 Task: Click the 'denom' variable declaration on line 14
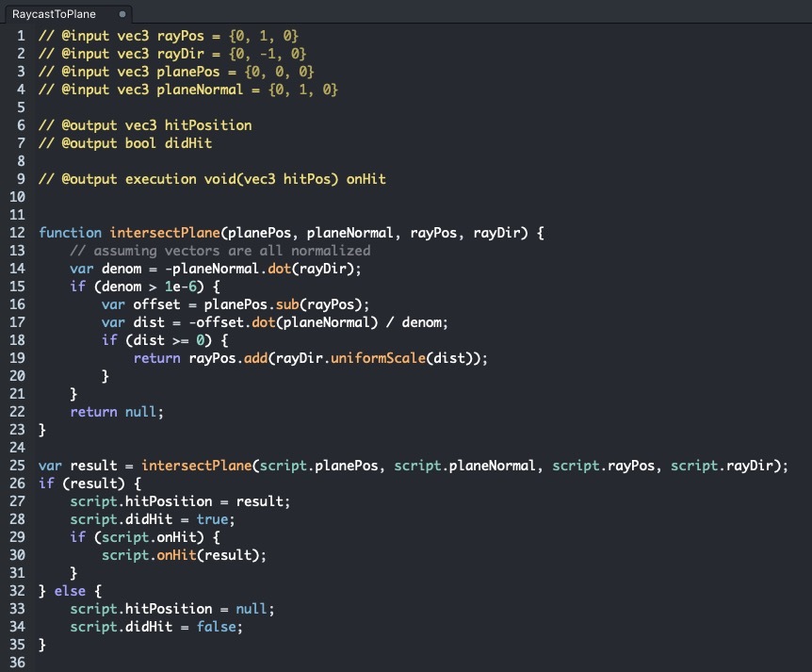(121, 269)
